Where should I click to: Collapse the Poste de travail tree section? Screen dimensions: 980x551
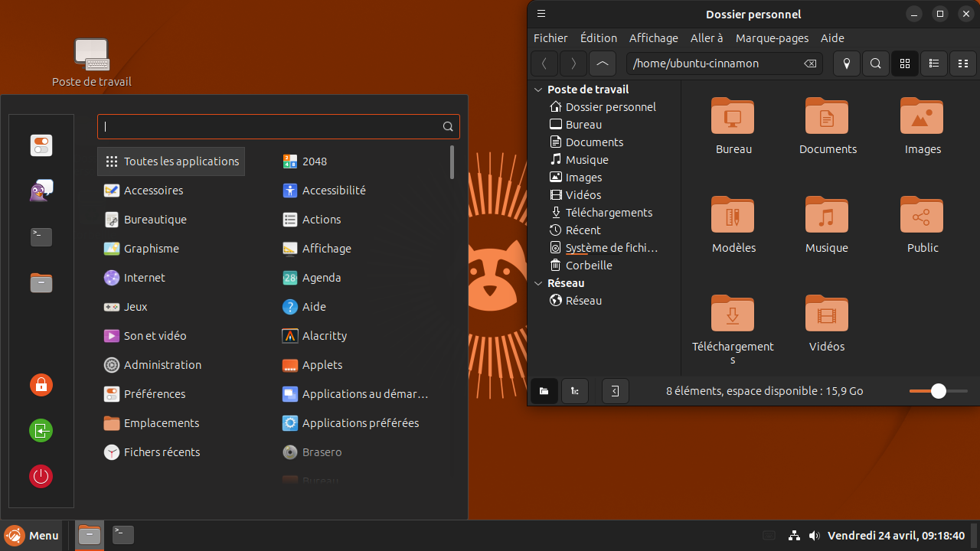point(538,90)
